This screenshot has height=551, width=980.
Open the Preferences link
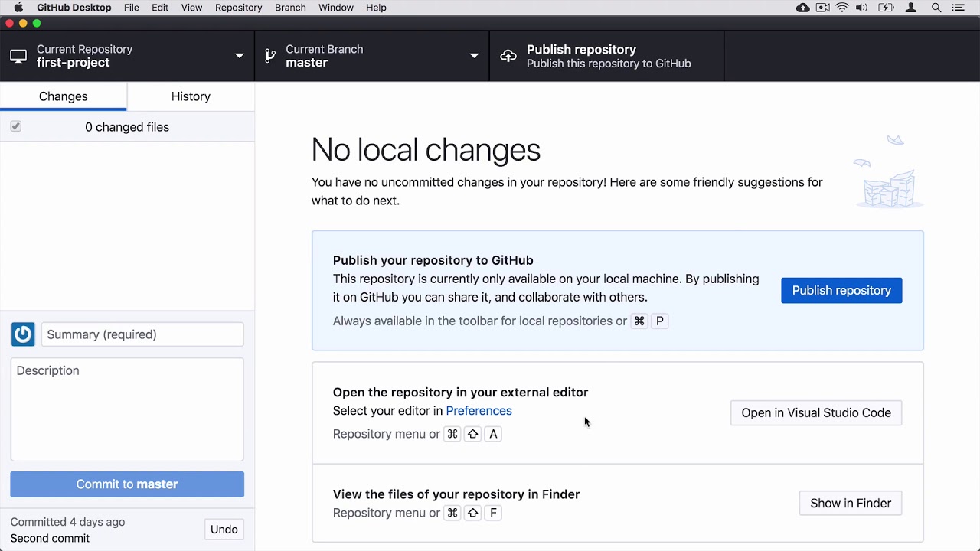click(479, 411)
